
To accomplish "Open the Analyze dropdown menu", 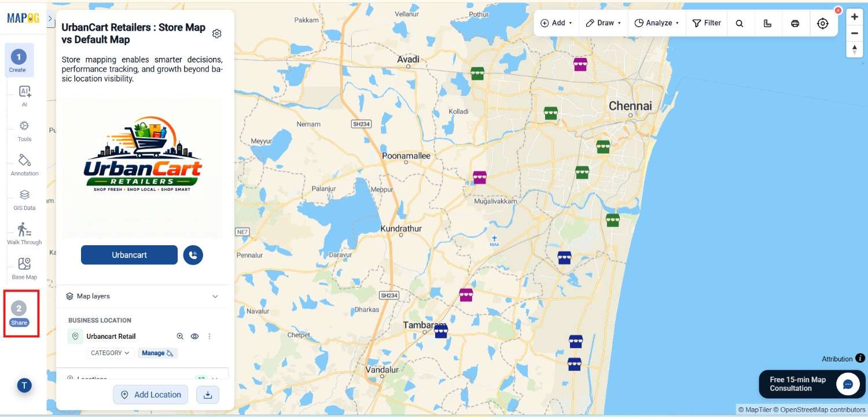I will pyautogui.click(x=657, y=23).
